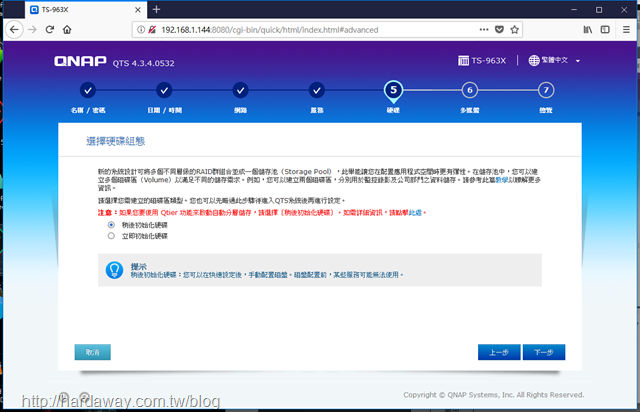Go to completed step 4 services checkmark
This screenshot has height=412, width=640.
(x=317, y=90)
